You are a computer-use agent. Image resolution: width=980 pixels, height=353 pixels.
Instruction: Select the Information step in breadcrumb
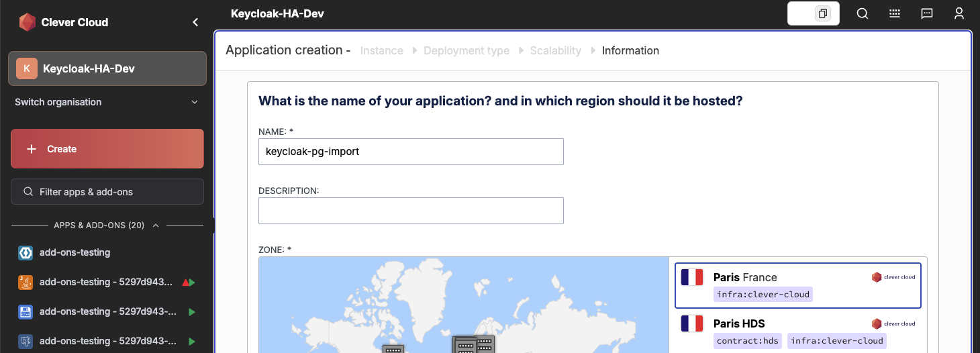coord(630,50)
